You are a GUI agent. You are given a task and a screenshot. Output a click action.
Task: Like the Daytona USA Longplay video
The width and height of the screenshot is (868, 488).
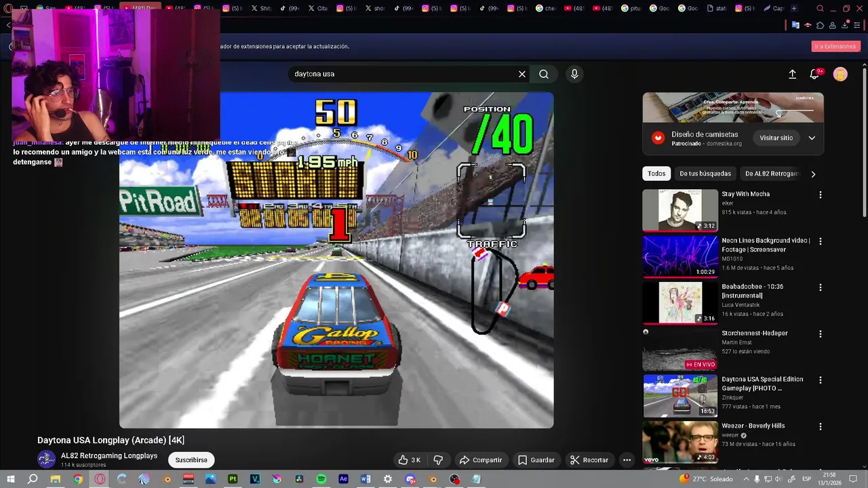pos(409,460)
